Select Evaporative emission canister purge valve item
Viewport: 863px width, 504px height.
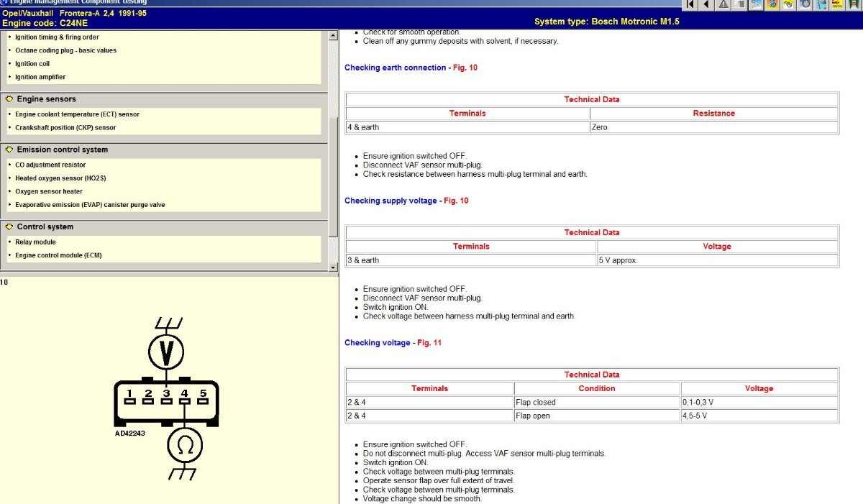point(90,205)
